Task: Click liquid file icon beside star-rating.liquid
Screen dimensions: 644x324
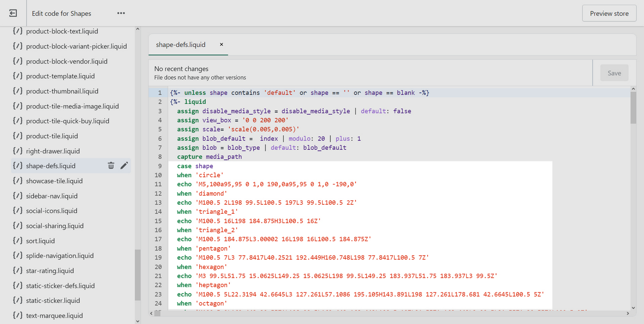Action: 18,270
